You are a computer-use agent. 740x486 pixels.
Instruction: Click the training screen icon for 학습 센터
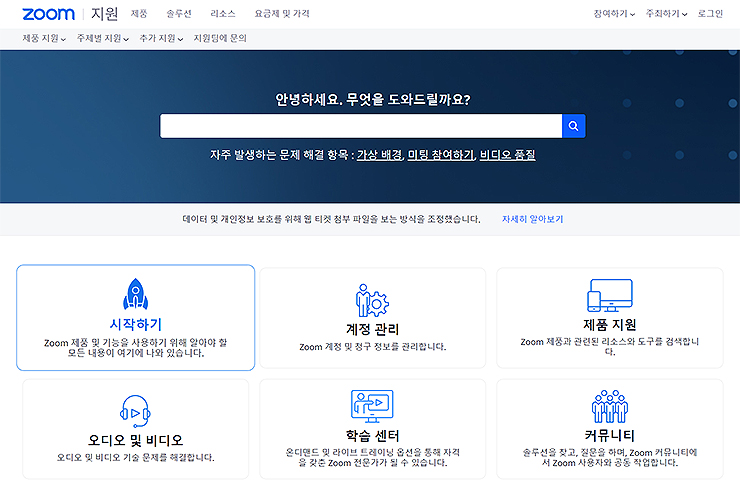pyautogui.click(x=372, y=406)
